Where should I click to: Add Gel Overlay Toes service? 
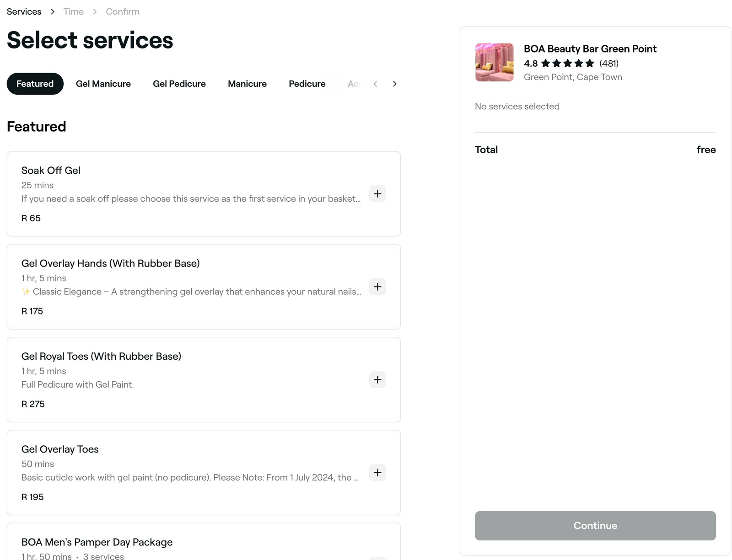point(377,473)
